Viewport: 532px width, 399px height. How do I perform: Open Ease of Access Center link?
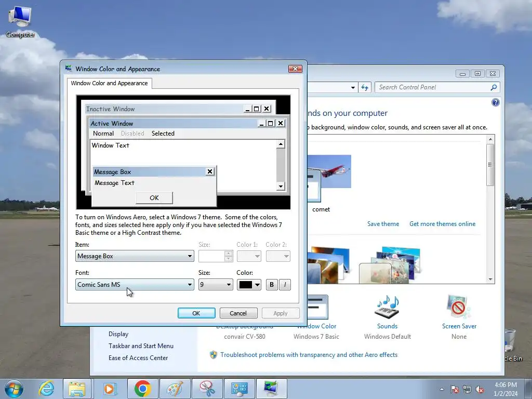click(x=138, y=358)
